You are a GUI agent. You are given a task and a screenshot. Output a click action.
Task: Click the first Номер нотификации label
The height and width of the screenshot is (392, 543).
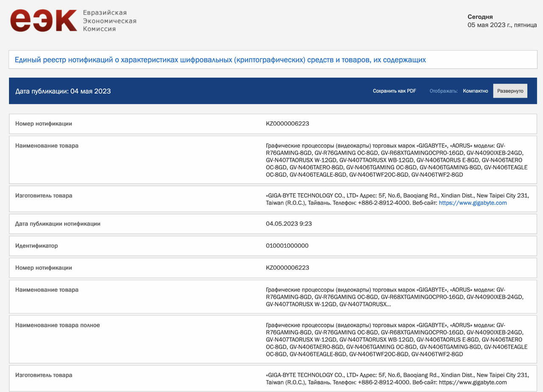44,124
